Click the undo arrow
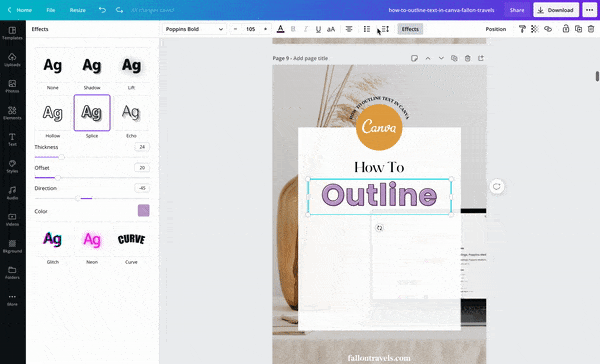The width and height of the screenshot is (600, 364). (102, 10)
